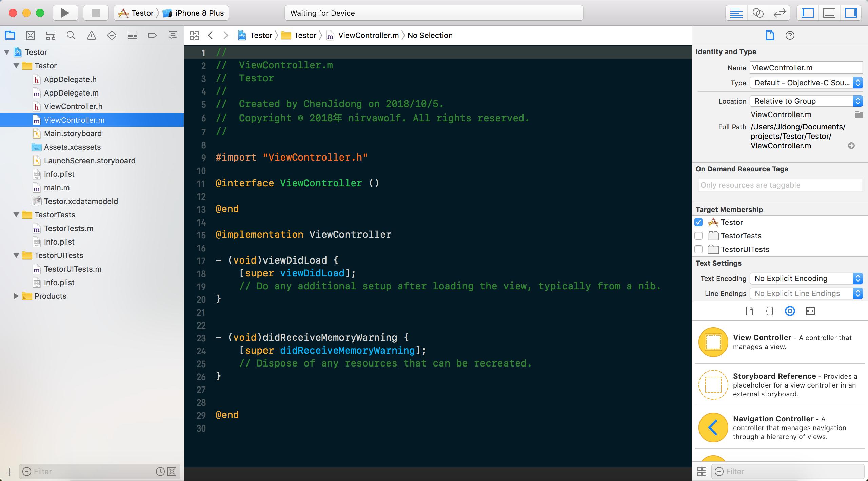
Task: Expand the Products folder
Action: (x=16, y=296)
